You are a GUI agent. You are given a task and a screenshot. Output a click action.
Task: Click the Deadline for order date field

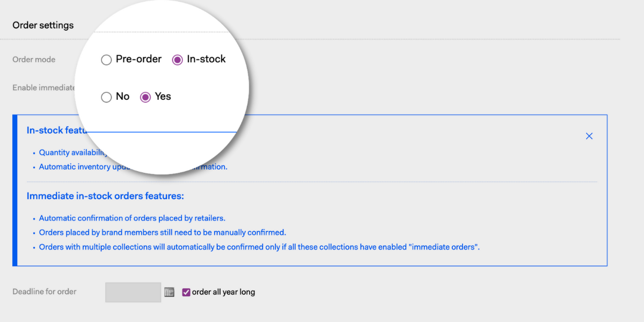tap(133, 292)
